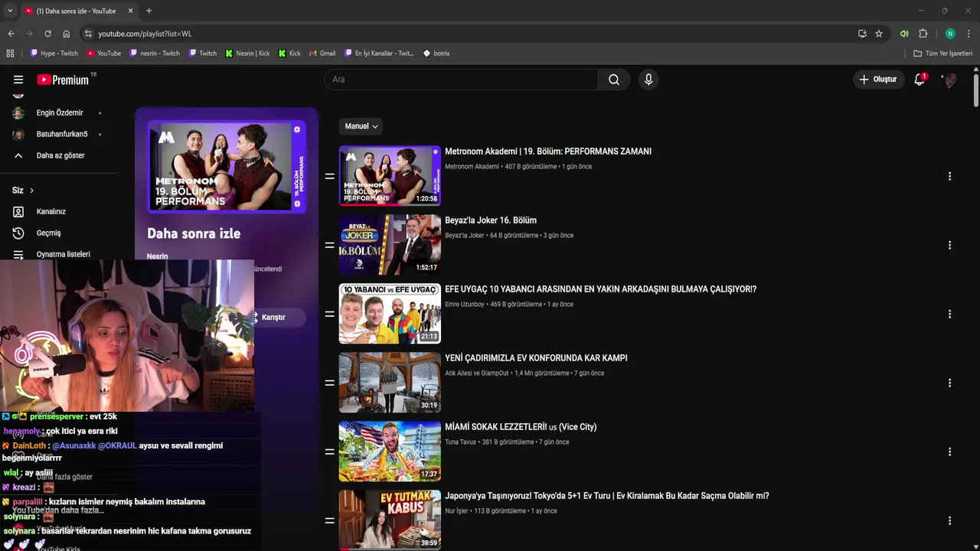The height and width of the screenshot is (551, 980).
Task: Collapse subscriptions with Daha az göster
Action: click(60, 155)
